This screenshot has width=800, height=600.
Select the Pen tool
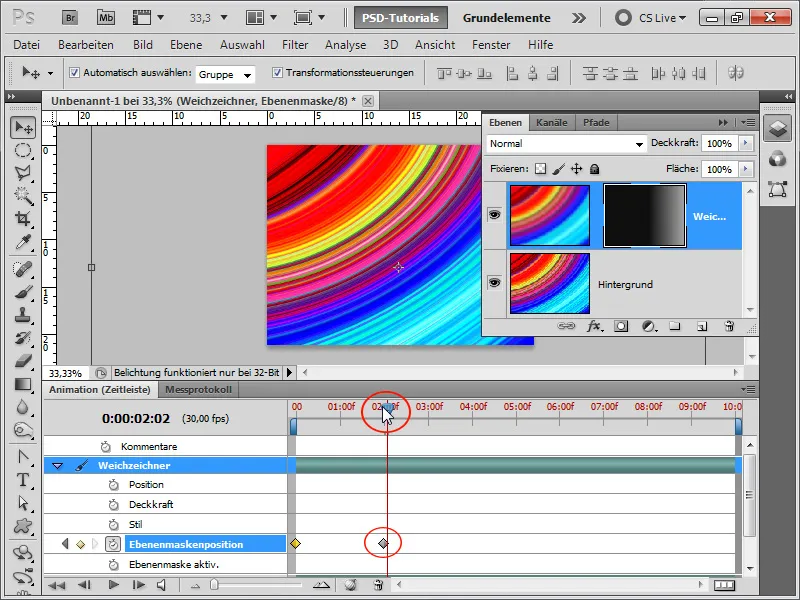[x=23, y=457]
